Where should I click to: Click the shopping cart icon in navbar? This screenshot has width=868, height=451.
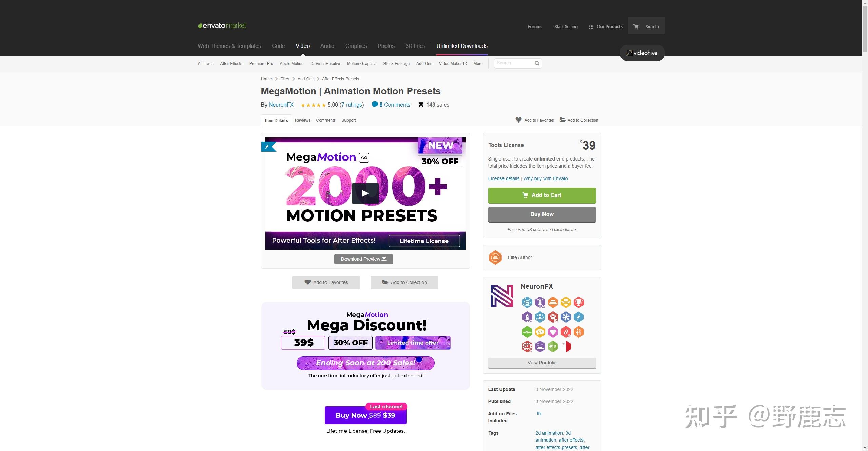click(636, 26)
